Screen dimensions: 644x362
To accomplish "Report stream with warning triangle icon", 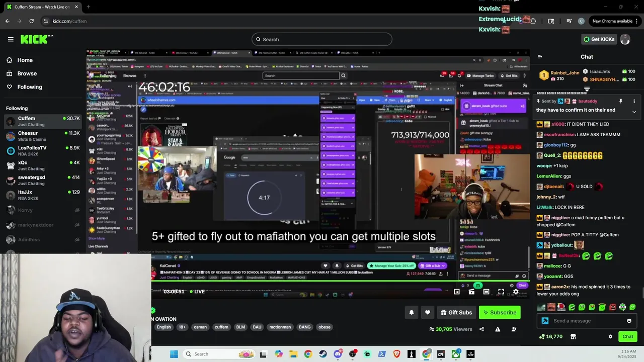I will point(498,329).
